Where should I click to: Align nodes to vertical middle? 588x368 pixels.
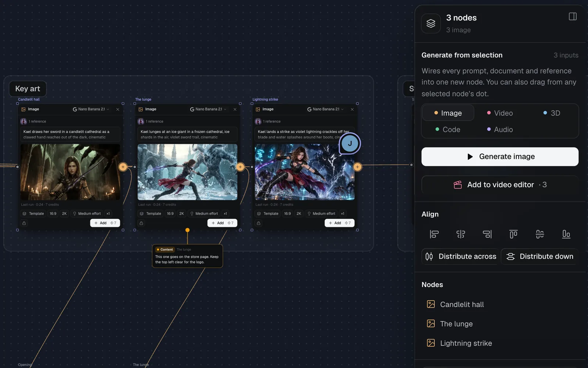coord(540,234)
